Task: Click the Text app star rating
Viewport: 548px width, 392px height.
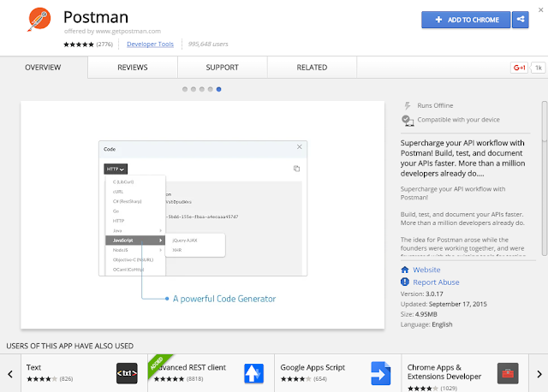Action: 42,378
